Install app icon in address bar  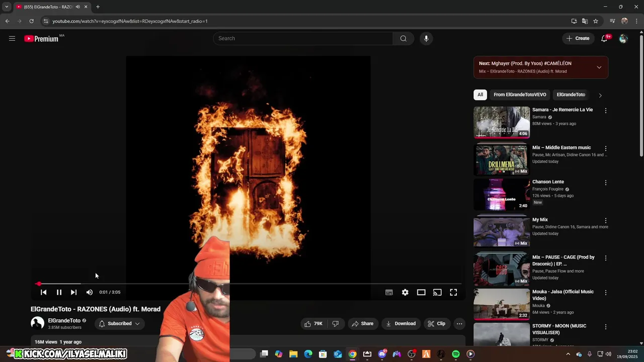(x=574, y=21)
